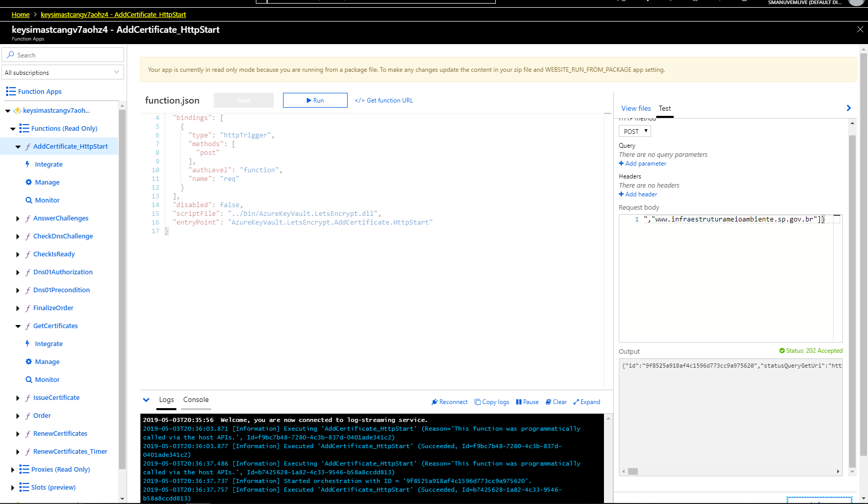Viewport: 868px width, 504px height.
Task: Clear the log output
Action: click(x=556, y=401)
